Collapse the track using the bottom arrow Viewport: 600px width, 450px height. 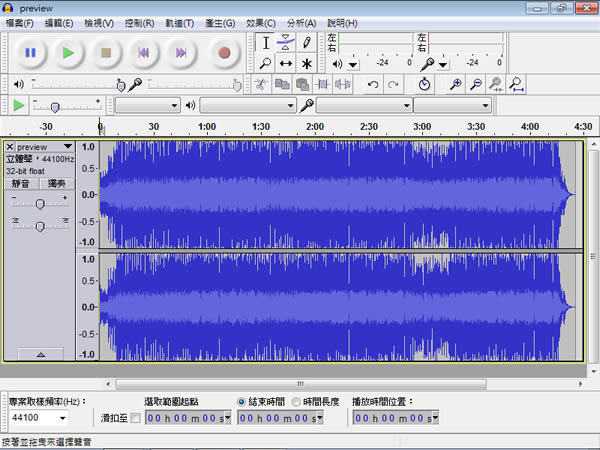(39, 354)
